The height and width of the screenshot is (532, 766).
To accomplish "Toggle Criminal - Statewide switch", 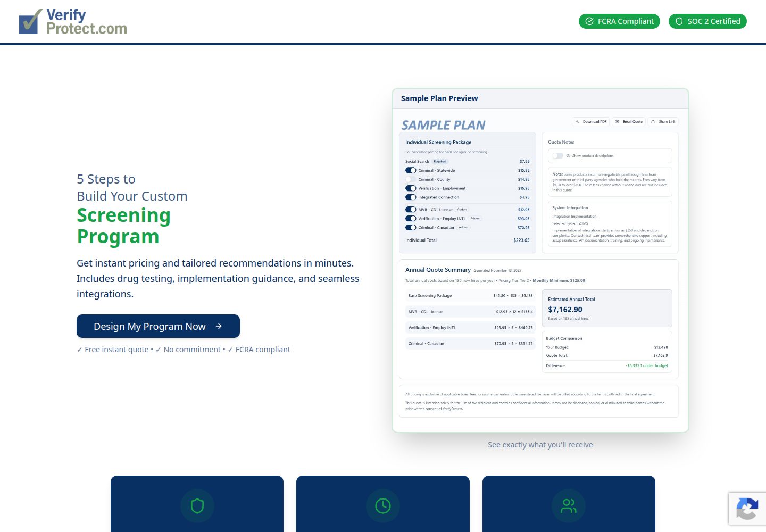I will [411, 171].
